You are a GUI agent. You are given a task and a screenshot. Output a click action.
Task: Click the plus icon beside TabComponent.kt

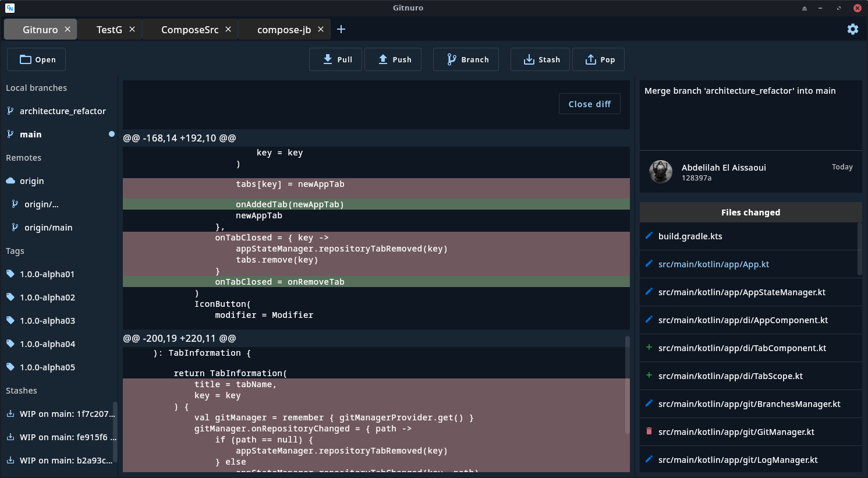click(x=649, y=347)
